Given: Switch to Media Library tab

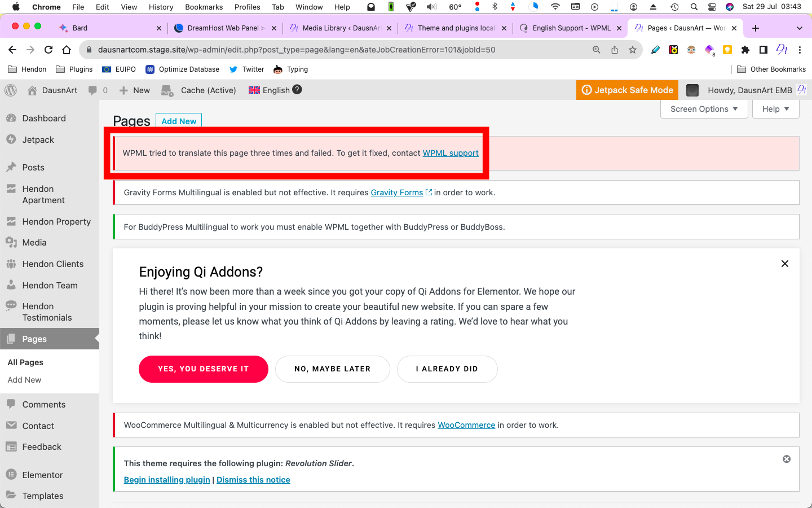Looking at the screenshot, I should [x=341, y=28].
